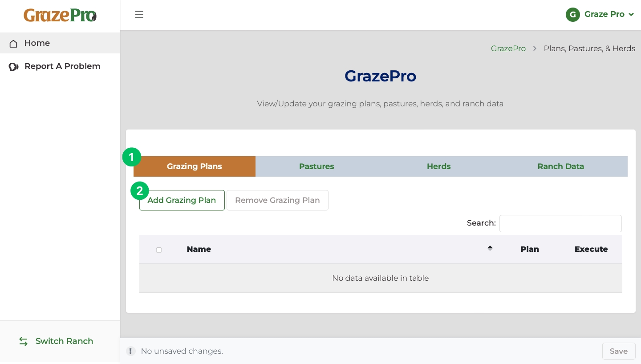Focus the Search input field

(x=560, y=223)
